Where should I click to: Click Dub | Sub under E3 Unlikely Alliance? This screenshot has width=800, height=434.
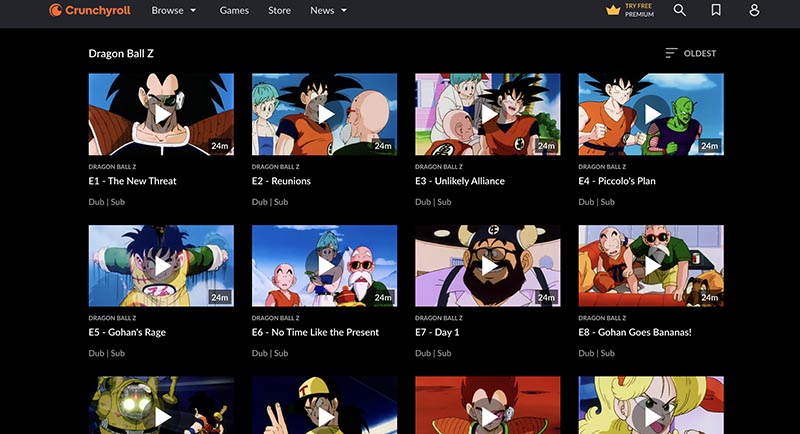pyautogui.click(x=433, y=202)
